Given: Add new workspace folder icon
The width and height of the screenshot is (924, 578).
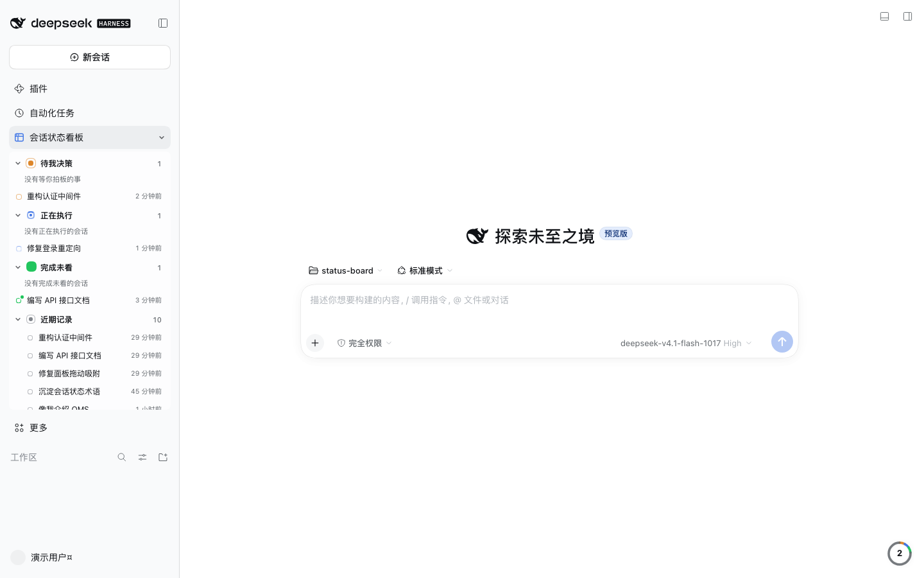Looking at the screenshot, I should pyautogui.click(x=163, y=457).
